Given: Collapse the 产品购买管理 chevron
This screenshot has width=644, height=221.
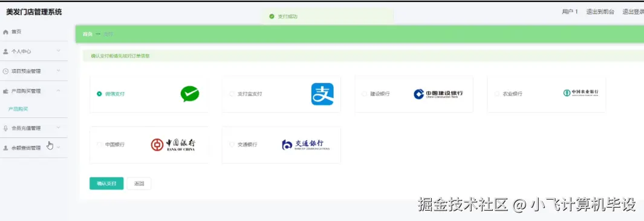Looking at the screenshot, I should click(x=58, y=91).
